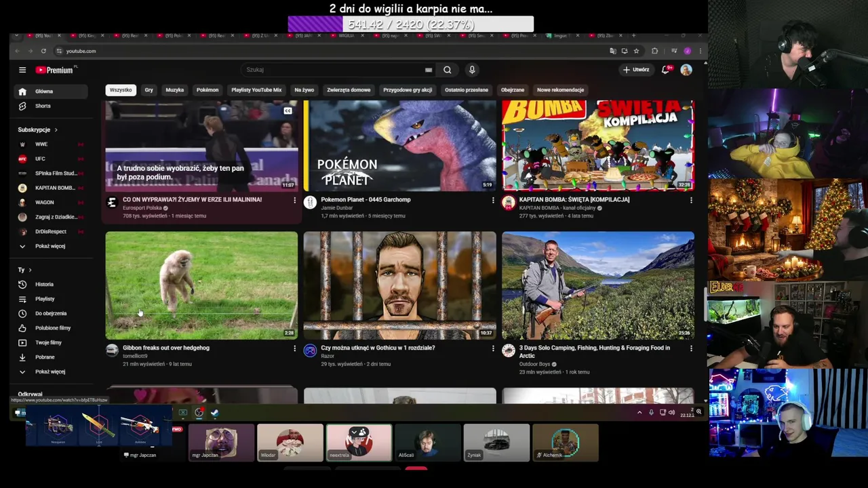Open Chrome profile avatar in toolbar
This screenshot has height=488, width=868.
point(688,51)
